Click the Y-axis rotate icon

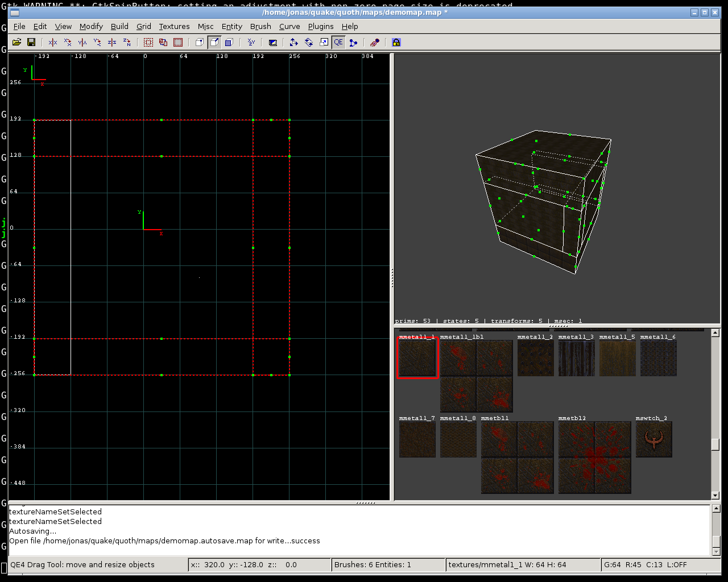(x=97, y=42)
